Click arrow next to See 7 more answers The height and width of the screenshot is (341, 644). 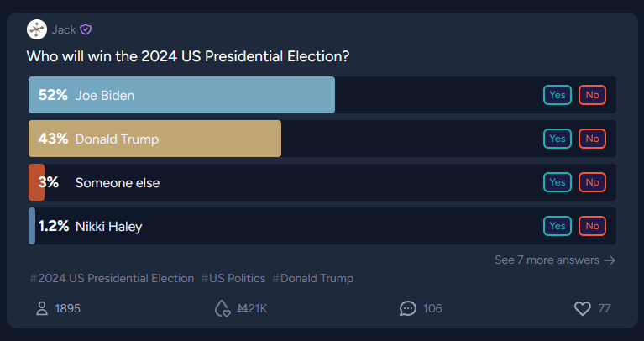[610, 260]
